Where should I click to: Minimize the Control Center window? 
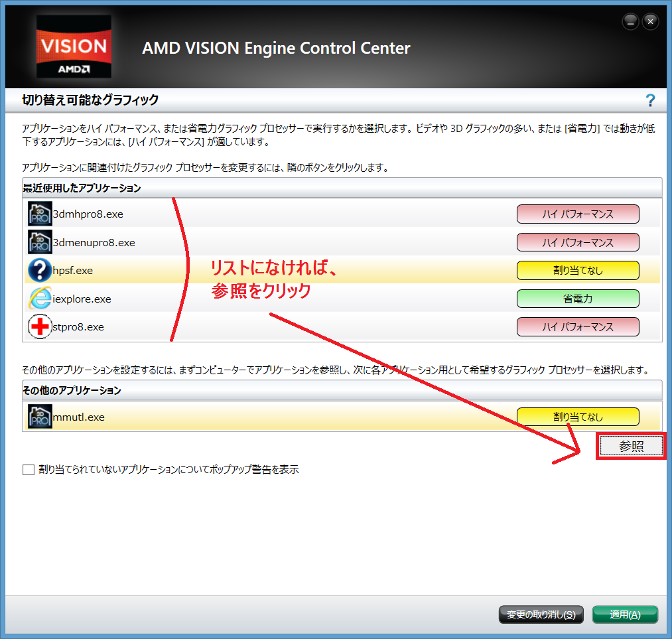click(x=630, y=22)
